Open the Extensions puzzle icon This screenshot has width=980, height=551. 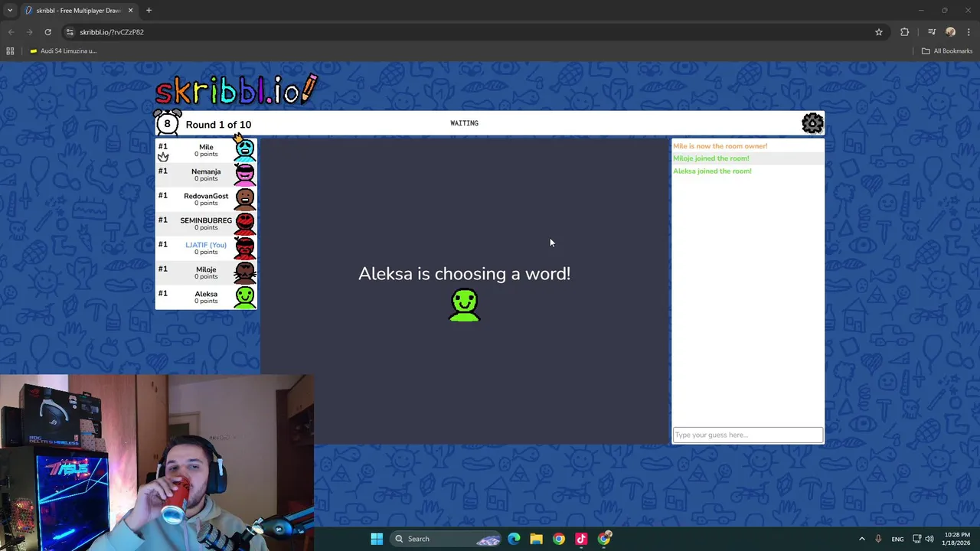(x=905, y=32)
